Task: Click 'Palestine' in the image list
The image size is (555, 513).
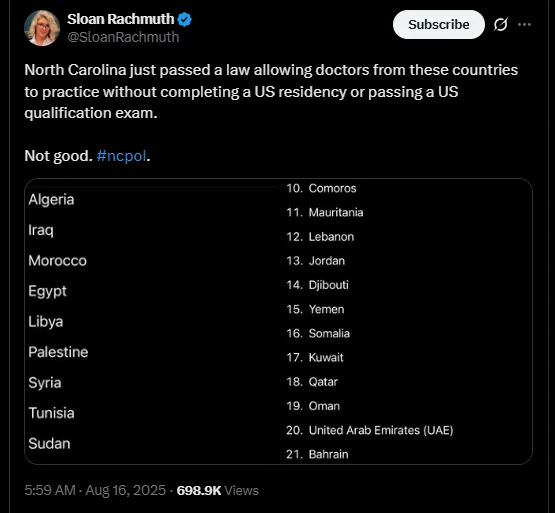Action: [58, 352]
